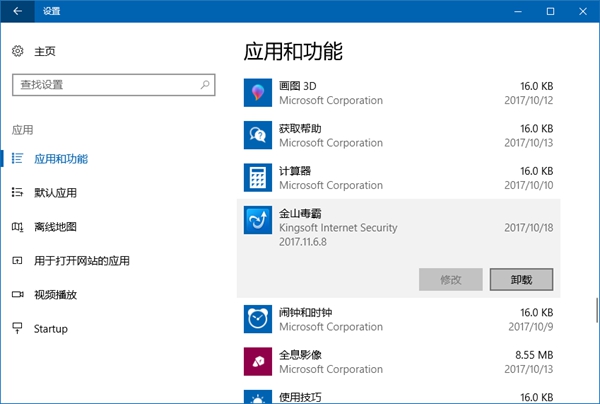Click the 8.55 MB size value
Screen dimensions: 600x404
(x=534, y=355)
